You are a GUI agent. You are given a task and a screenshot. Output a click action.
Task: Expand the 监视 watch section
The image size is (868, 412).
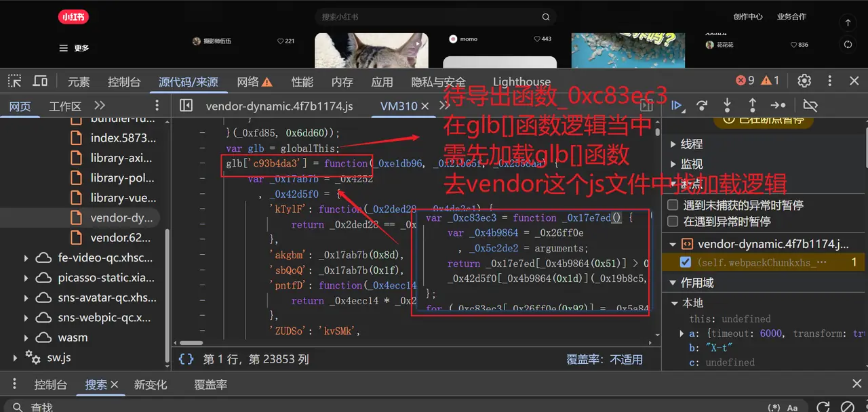(673, 164)
